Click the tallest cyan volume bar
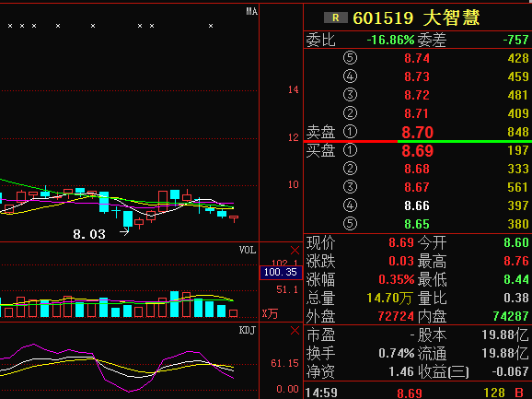The height and width of the screenshot is (399, 532). [x=174, y=304]
